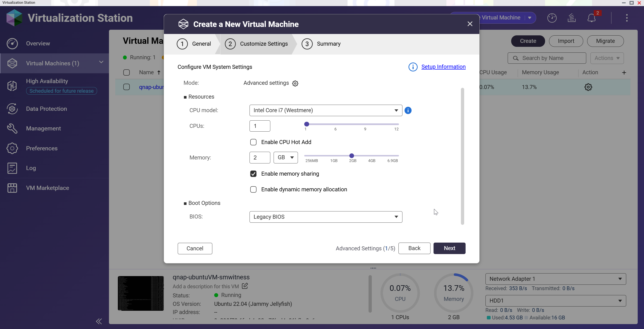This screenshot has height=329, width=644.
Task: Switch to Customize Settings wizard step
Action: tap(256, 44)
